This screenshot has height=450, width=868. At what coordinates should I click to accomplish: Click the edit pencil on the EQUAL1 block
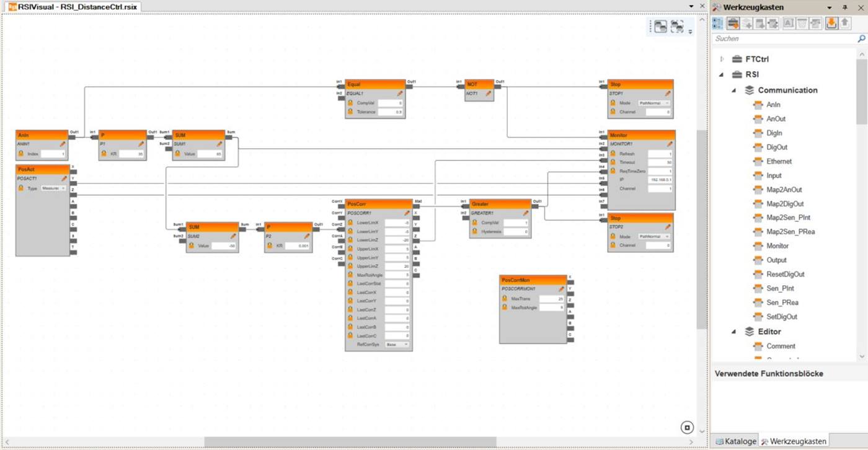click(400, 93)
